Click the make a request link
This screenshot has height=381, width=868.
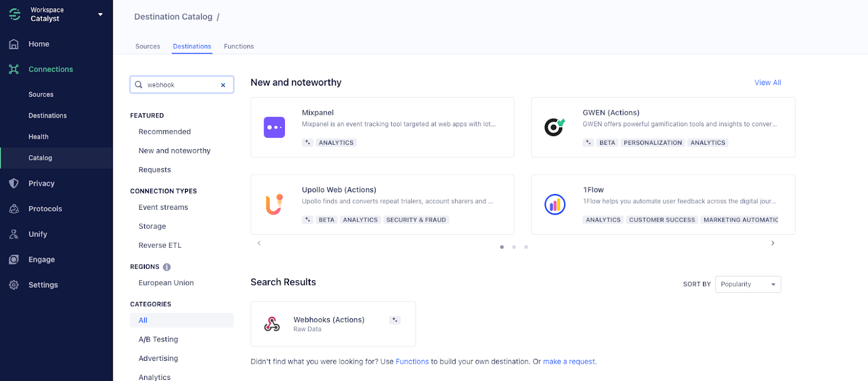(x=569, y=361)
